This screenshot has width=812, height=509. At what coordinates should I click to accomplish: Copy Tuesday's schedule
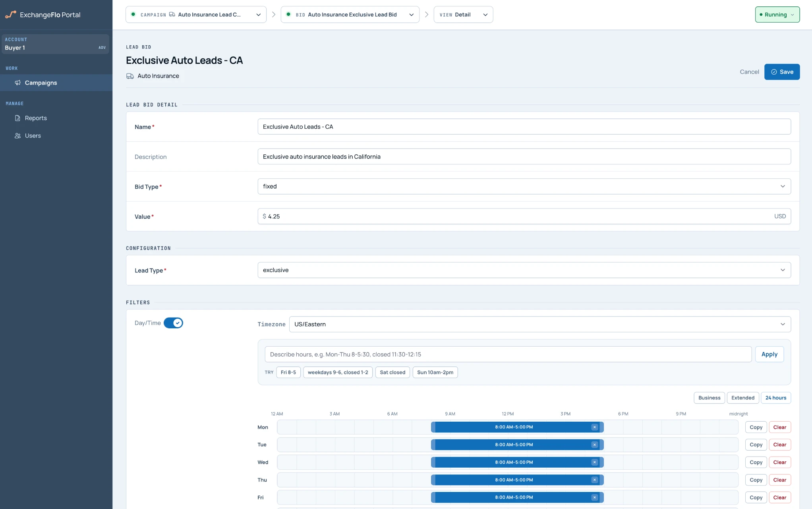coord(756,445)
